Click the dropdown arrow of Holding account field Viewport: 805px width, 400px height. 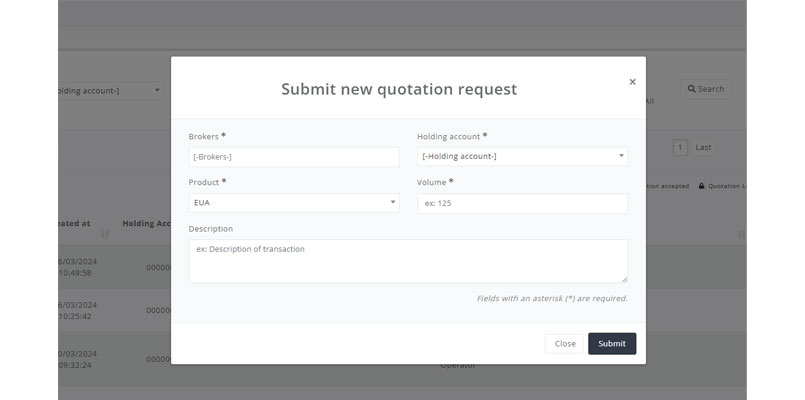tap(621, 156)
